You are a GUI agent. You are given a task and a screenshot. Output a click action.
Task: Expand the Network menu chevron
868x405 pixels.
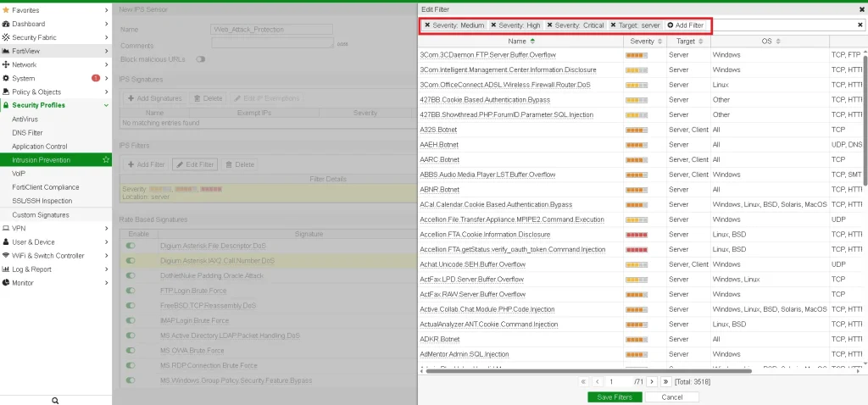[x=106, y=64]
